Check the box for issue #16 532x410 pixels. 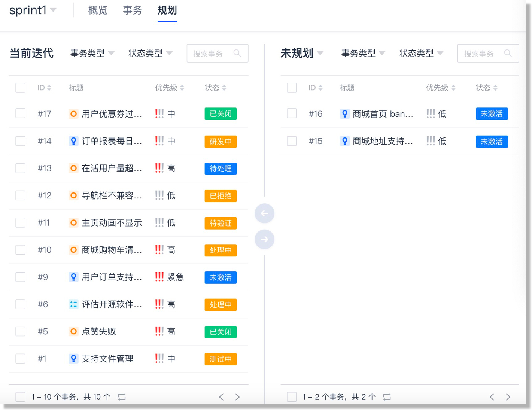(x=292, y=113)
